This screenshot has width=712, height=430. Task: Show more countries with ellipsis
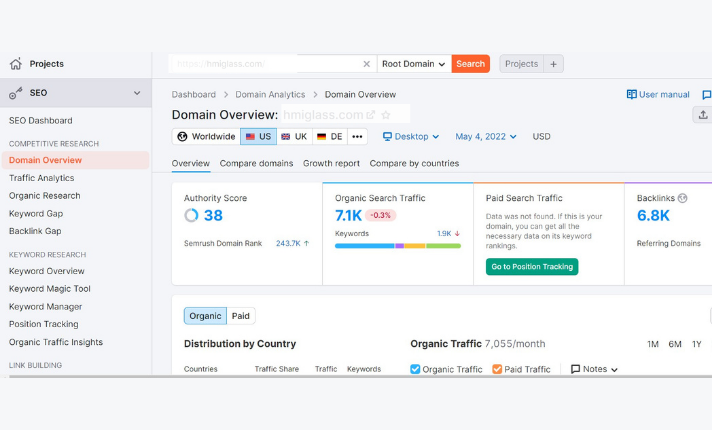(357, 137)
